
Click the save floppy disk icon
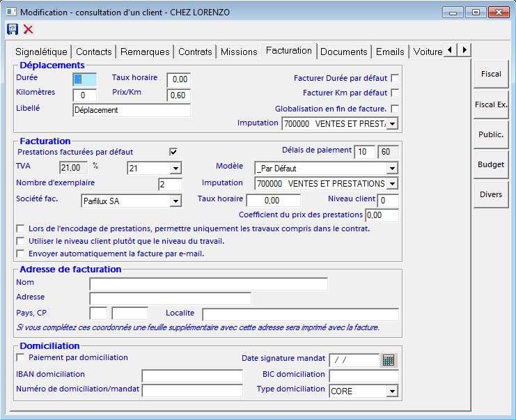click(12, 29)
